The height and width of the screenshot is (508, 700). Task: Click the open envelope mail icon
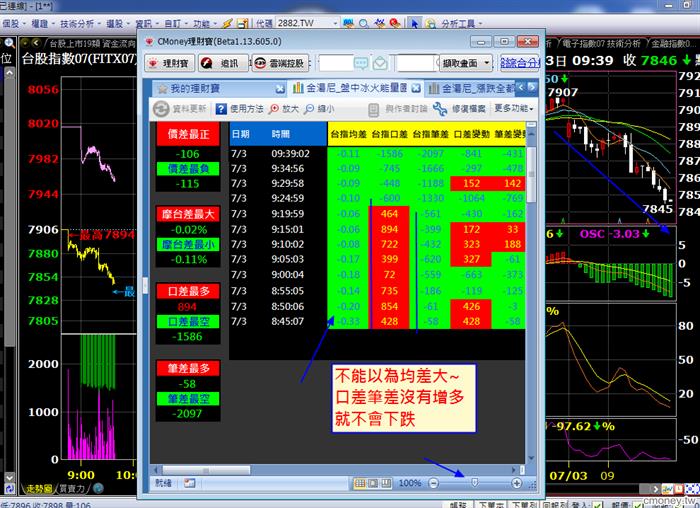coord(380,63)
